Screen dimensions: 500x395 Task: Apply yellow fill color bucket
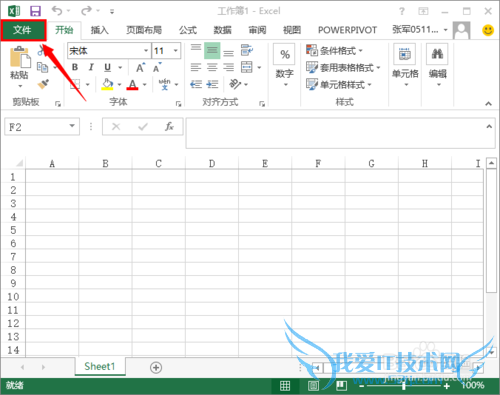tap(107, 84)
